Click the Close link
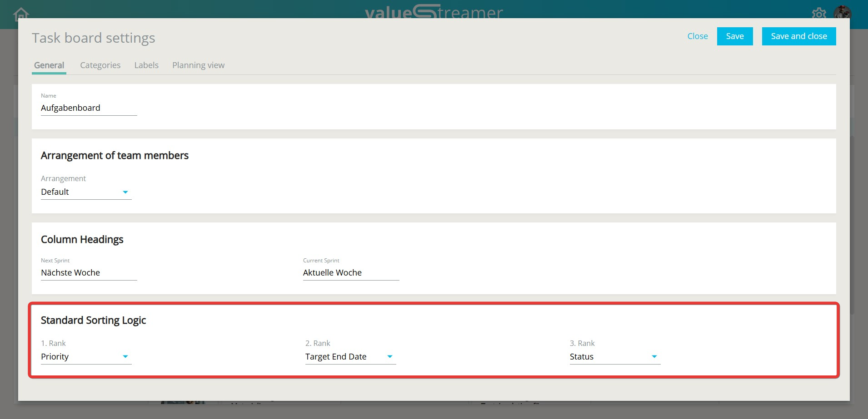This screenshot has width=868, height=419. 697,36
